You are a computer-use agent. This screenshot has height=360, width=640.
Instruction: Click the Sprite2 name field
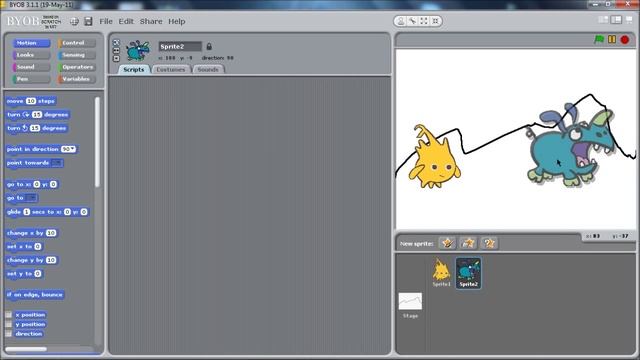[x=180, y=46]
